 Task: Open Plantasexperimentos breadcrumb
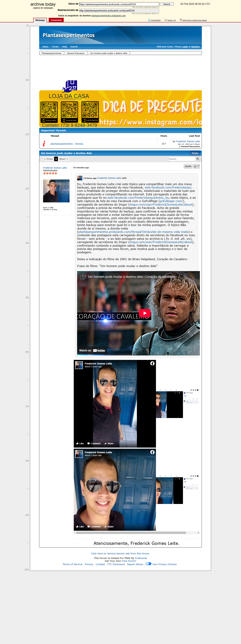[51, 53]
